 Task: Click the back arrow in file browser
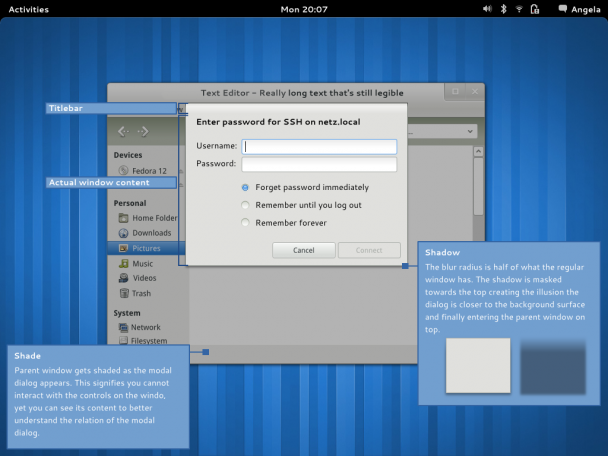coord(123,131)
